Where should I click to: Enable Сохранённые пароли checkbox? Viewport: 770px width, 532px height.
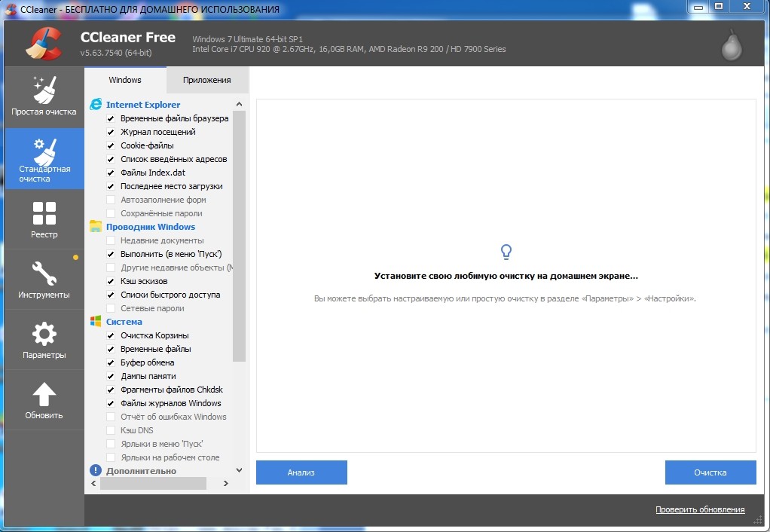click(111, 213)
